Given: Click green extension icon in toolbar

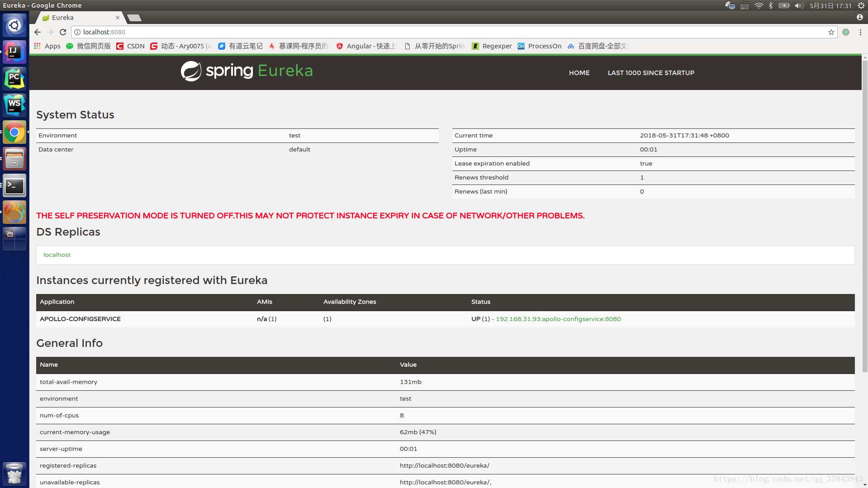Looking at the screenshot, I should pyautogui.click(x=846, y=32).
